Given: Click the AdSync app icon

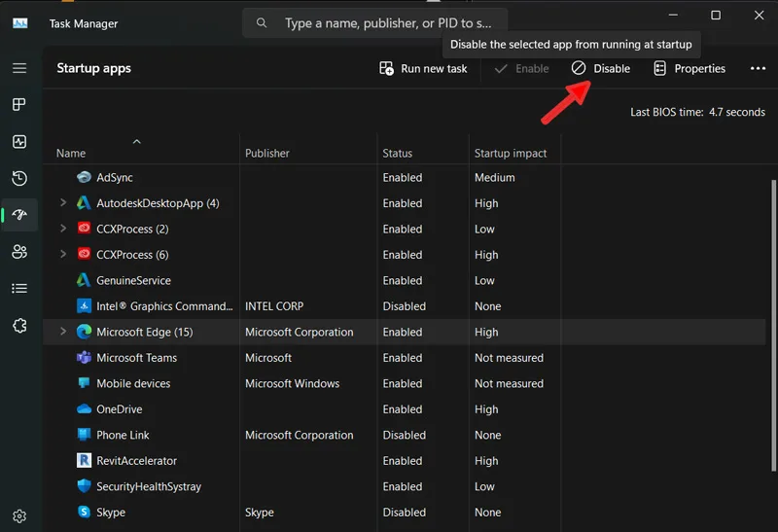Looking at the screenshot, I should tap(84, 177).
